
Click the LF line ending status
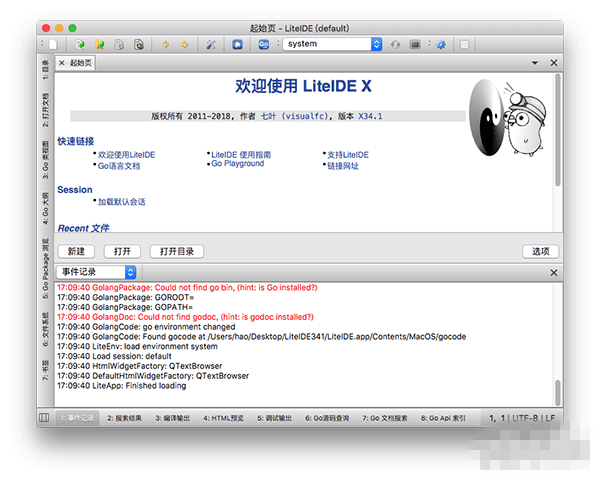tap(550, 418)
